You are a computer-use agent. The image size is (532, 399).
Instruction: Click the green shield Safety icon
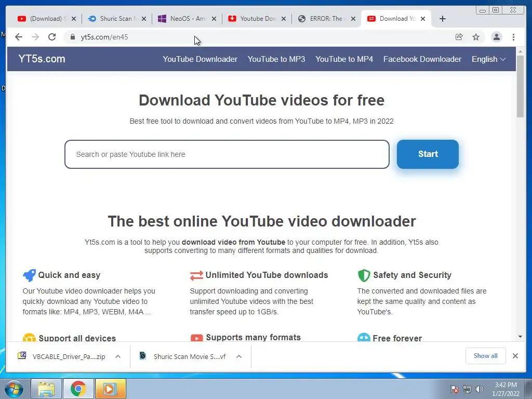(364, 275)
